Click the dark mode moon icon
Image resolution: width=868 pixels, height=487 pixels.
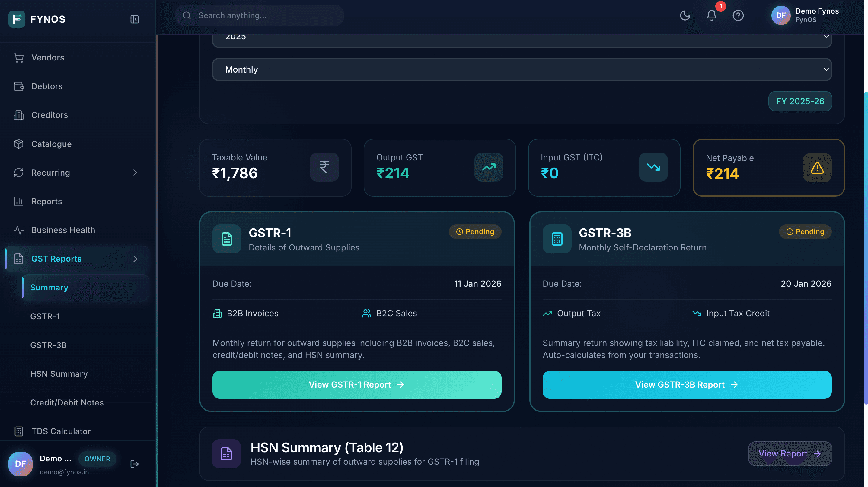[x=685, y=15]
